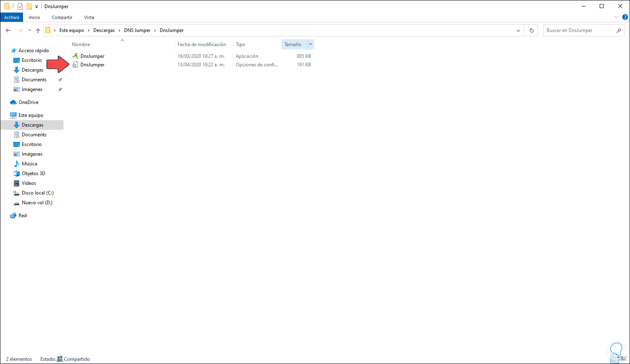The width and height of the screenshot is (630, 364).
Task: Click the Opciones de confi... type cell
Action: [x=257, y=65]
